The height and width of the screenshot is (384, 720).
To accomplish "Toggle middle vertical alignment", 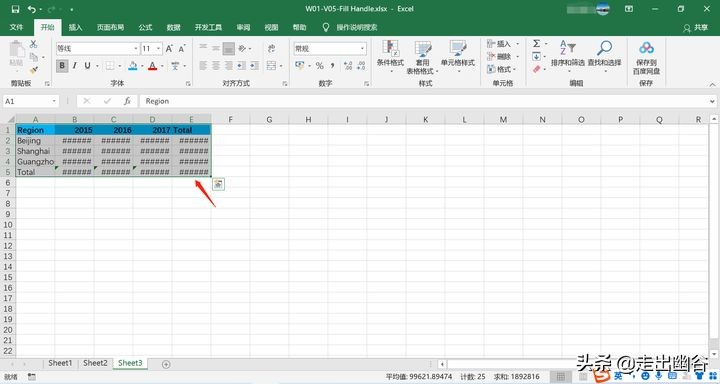I will tap(216, 48).
